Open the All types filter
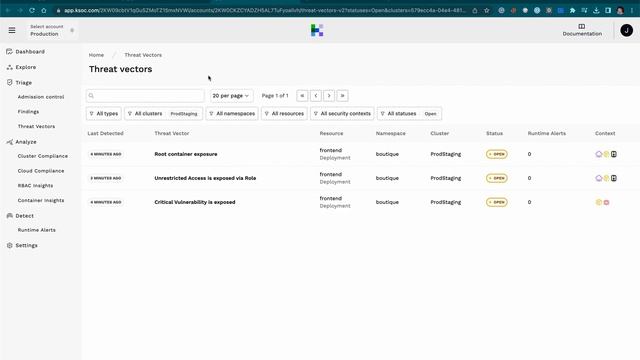Screen dimensions: 640x360 coord(104,113)
